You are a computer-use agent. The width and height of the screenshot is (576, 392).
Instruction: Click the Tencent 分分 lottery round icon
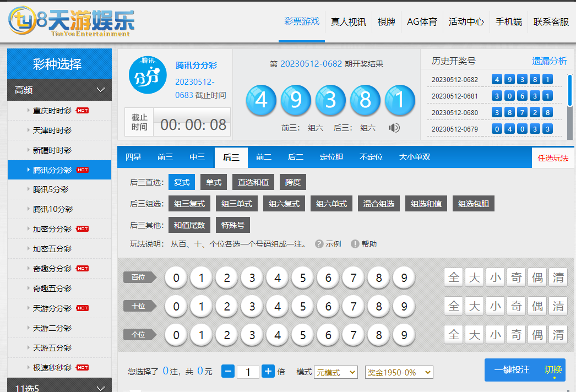pos(148,75)
